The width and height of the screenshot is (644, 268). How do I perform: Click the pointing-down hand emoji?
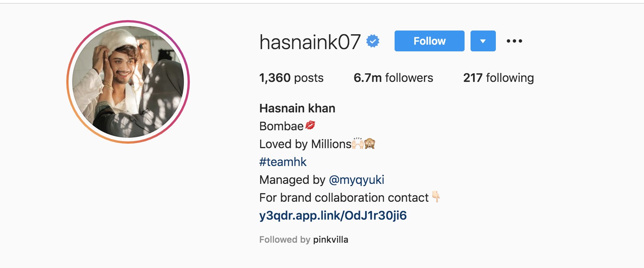coord(436,197)
